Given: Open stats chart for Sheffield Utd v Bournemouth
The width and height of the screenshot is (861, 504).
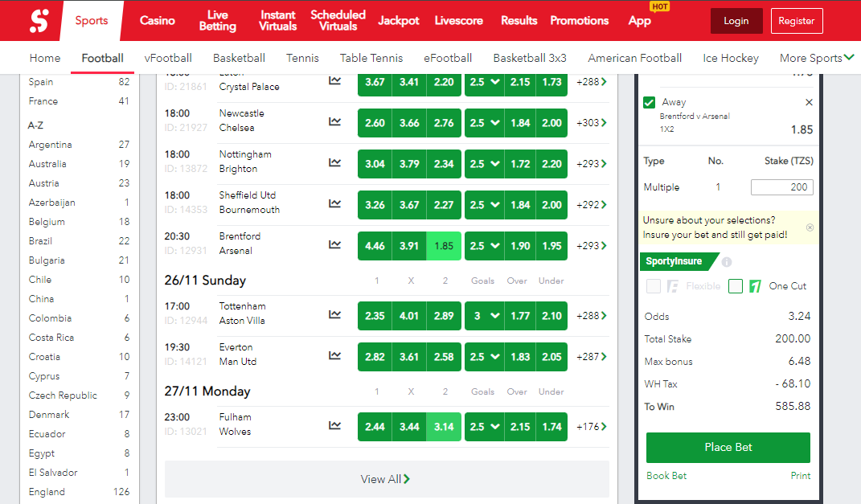Looking at the screenshot, I should 335,203.
